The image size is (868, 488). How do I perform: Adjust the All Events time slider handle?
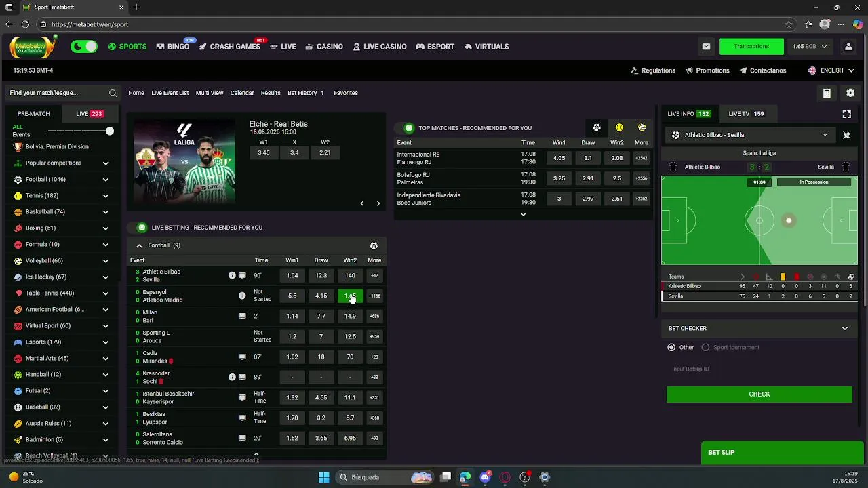[x=110, y=131]
